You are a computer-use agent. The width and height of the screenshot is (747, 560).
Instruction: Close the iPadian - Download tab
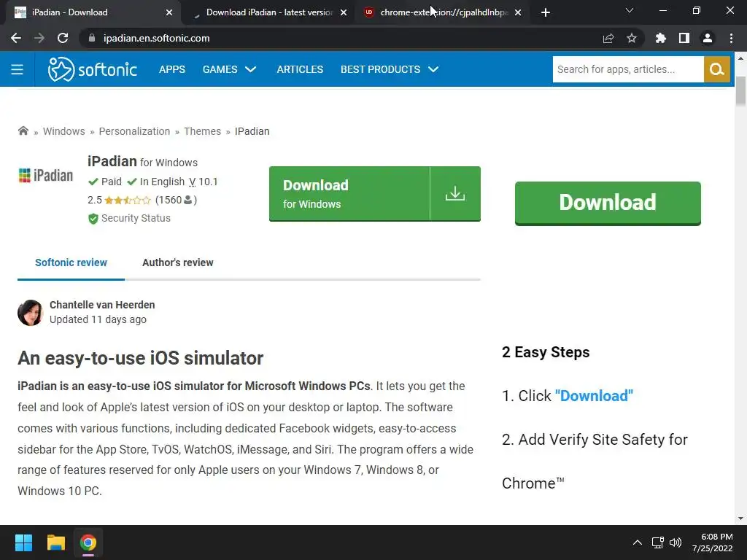pyautogui.click(x=169, y=12)
